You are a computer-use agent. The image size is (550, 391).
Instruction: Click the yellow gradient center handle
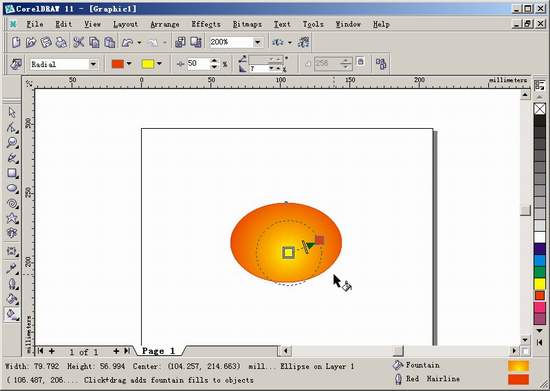pyautogui.click(x=288, y=252)
